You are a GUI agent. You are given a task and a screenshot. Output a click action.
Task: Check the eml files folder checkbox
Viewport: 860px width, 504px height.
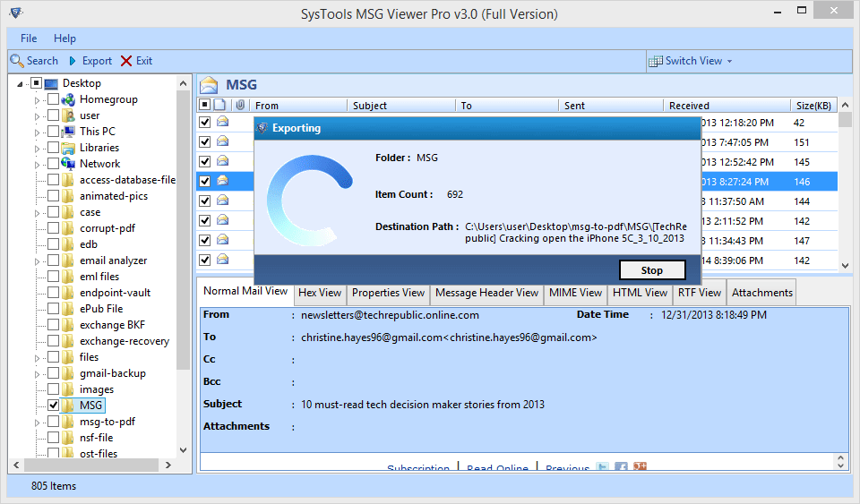[53, 276]
